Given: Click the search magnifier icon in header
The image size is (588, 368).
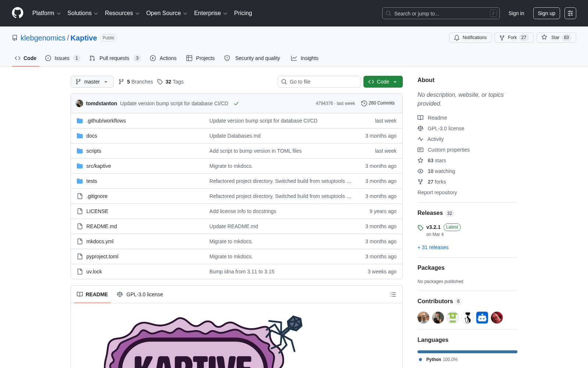Looking at the screenshot, I should click(x=388, y=13).
